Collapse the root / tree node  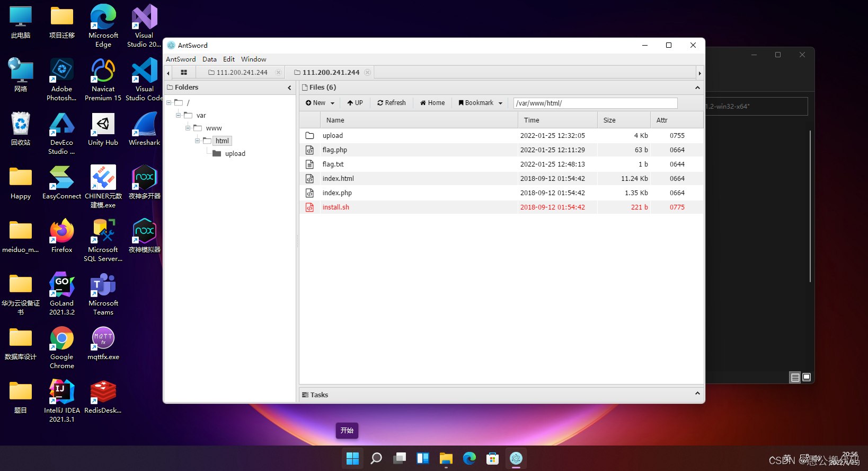pyautogui.click(x=169, y=103)
